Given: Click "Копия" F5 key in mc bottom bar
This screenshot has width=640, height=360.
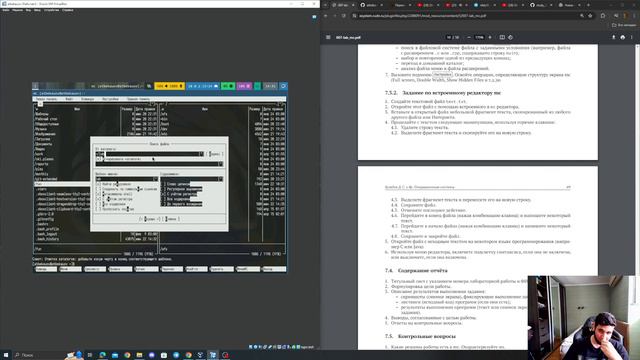Looking at the screenshot, I should coord(146,269).
